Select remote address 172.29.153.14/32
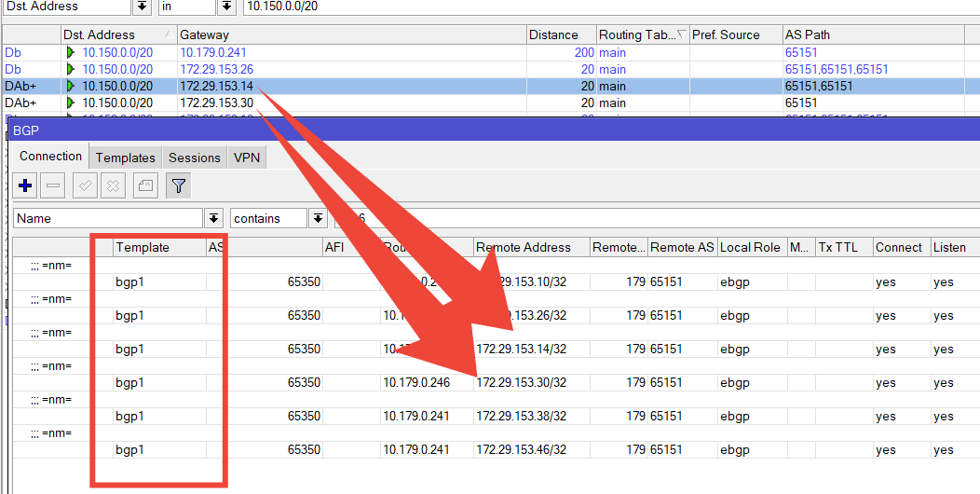This screenshot has height=494, width=980. 522,349
